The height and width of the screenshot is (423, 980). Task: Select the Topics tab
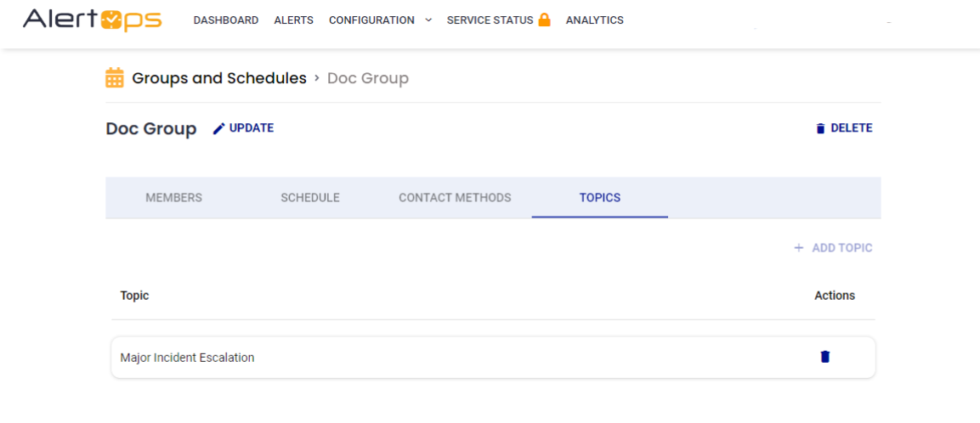pyautogui.click(x=600, y=198)
